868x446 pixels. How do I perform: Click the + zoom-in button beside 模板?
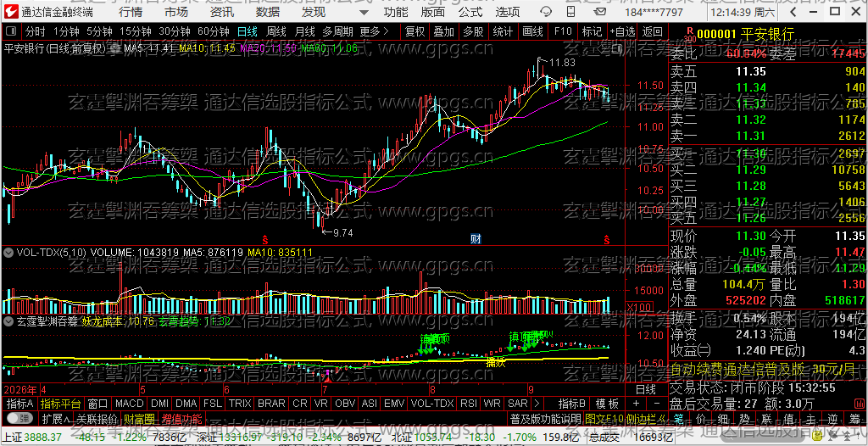[x=636, y=403]
